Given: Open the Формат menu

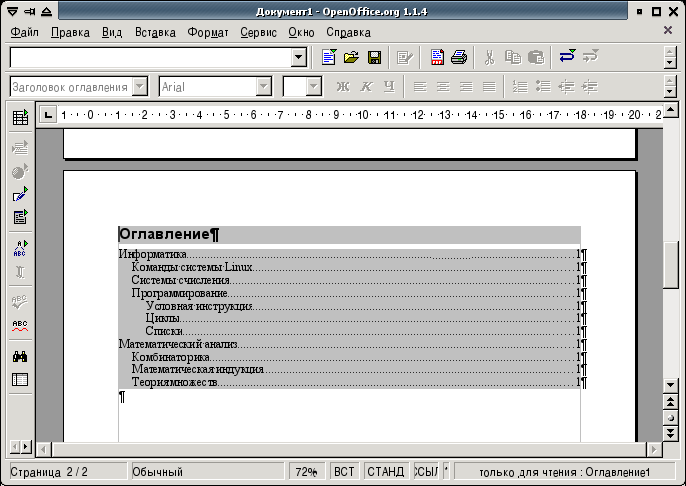Looking at the screenshot, I should (x=206, y=32).
